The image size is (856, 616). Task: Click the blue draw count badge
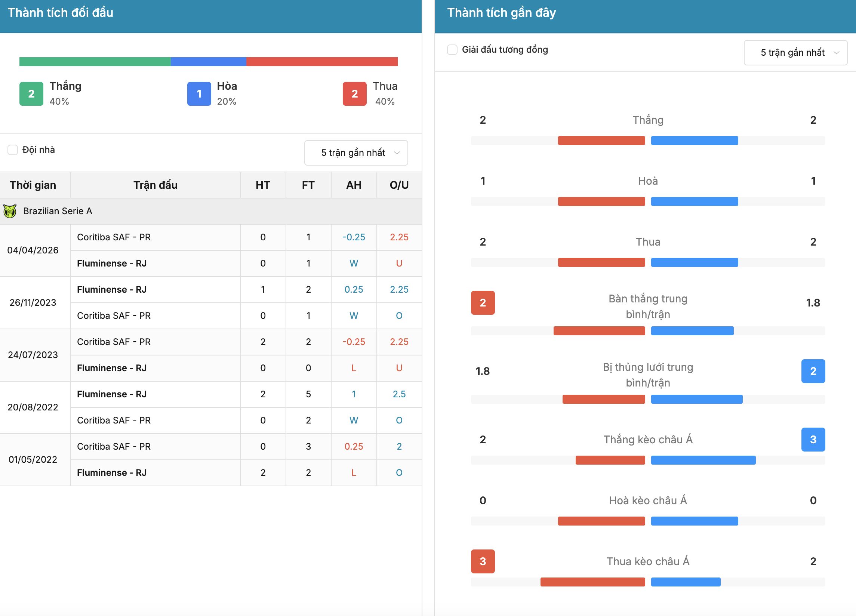pyautogui.click(x=199, y=93)
